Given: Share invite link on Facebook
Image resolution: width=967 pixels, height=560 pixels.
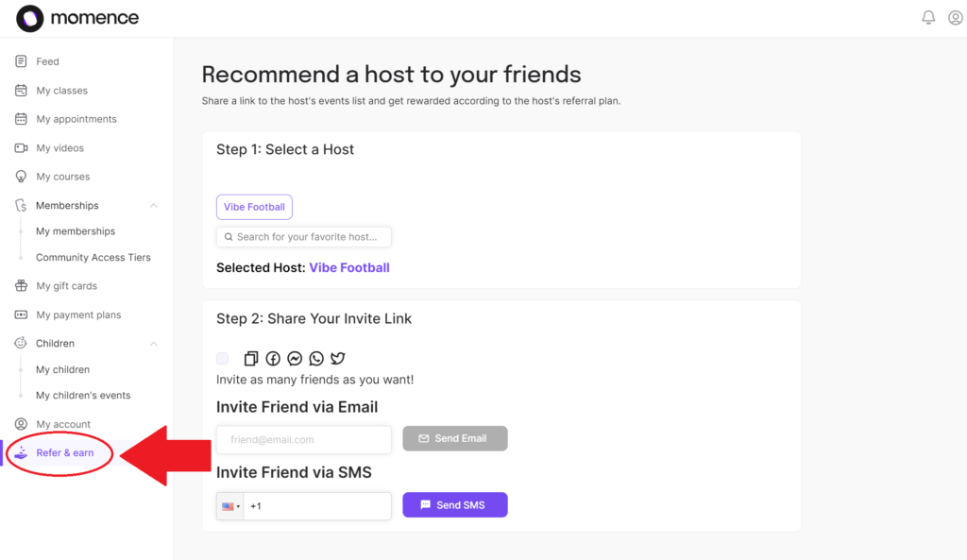Looking at the screenshot, I should [x=273, y=359].
